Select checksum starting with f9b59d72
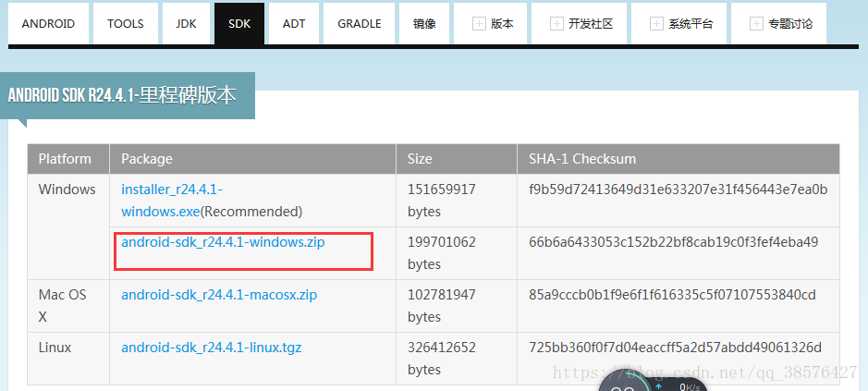 (x=679, y=190)
